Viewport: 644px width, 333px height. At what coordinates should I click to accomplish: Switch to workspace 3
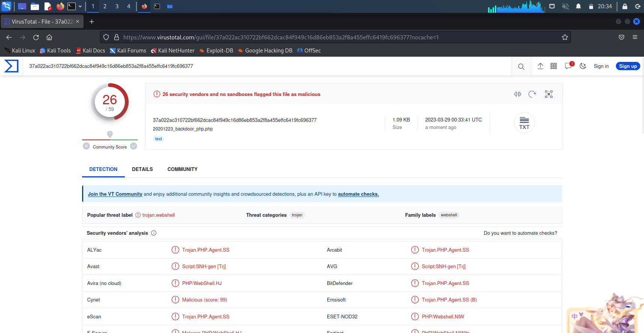pos(117,6)
